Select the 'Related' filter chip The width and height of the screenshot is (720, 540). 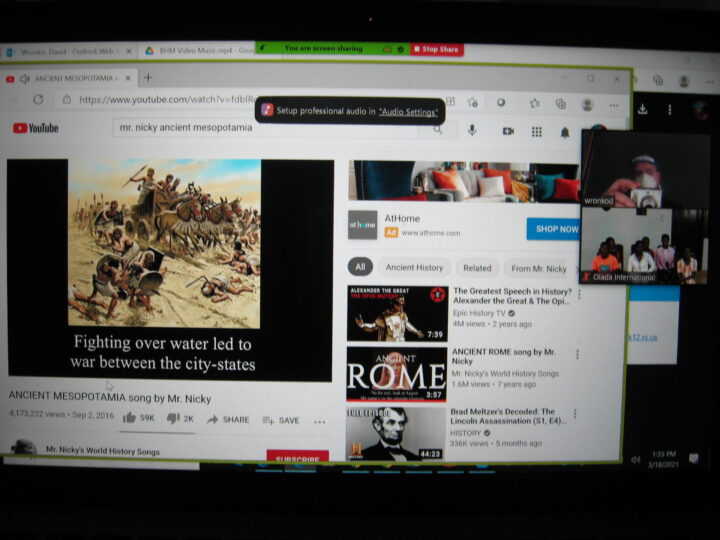click(x=477, y=268)
